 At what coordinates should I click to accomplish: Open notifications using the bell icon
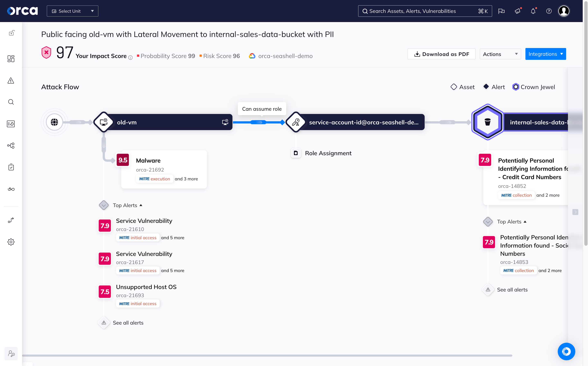click(533, 11)
